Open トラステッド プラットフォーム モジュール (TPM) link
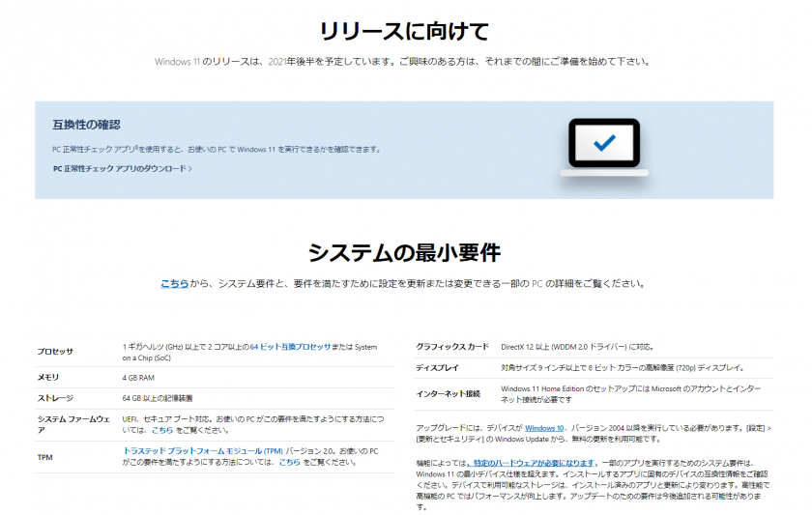The width and height of the screenshot is (812, 515). (x=202, y=451)
